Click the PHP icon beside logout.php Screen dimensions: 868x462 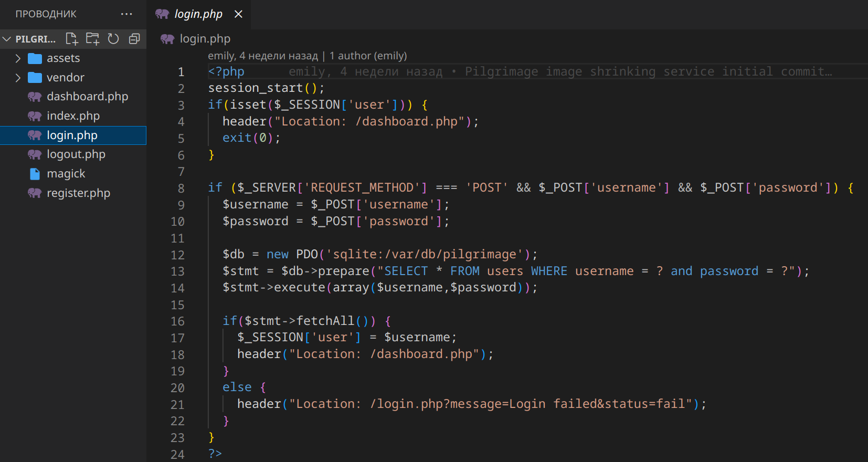35,154
